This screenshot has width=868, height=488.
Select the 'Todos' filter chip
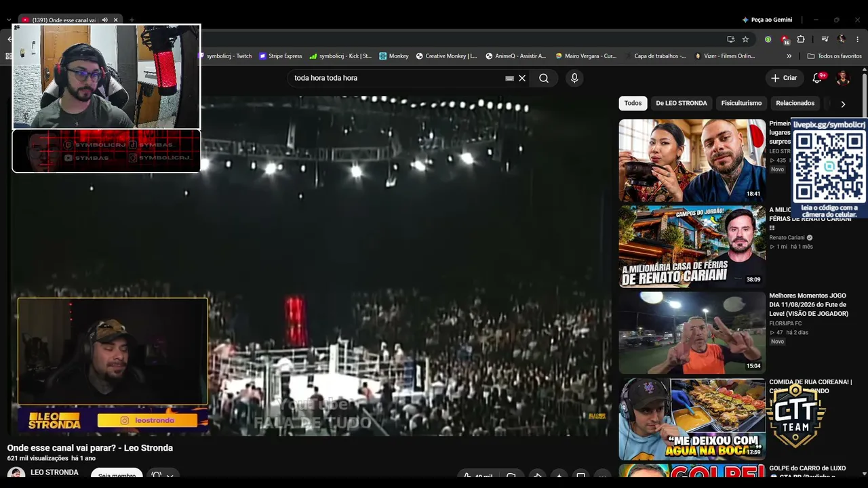633,103
